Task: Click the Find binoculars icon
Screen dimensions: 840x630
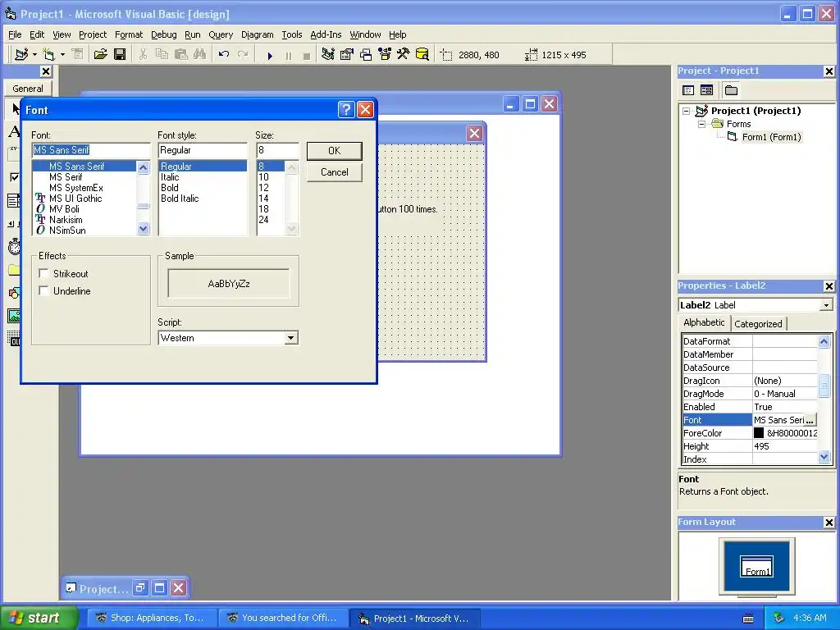Action: (200, 55)
